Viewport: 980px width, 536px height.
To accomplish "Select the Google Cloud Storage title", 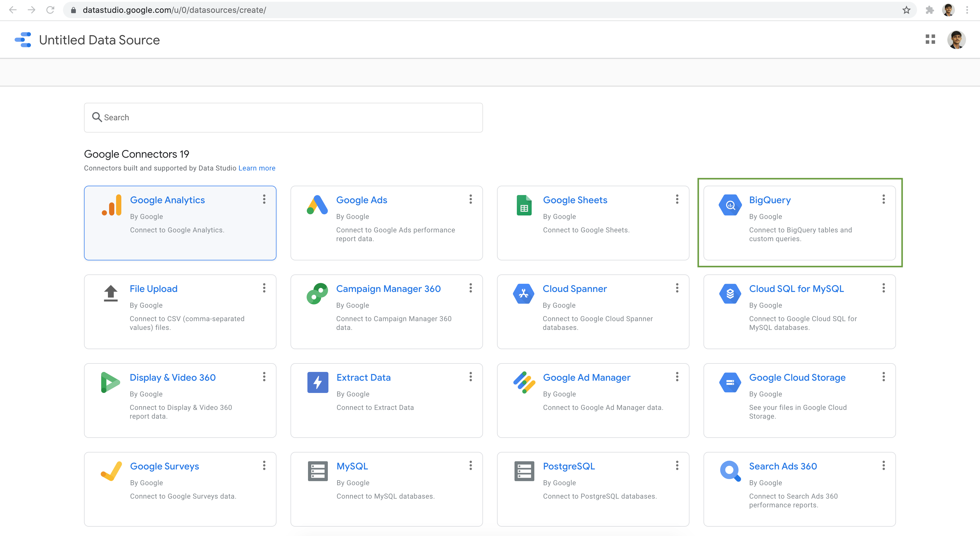I will coord(797,378).
